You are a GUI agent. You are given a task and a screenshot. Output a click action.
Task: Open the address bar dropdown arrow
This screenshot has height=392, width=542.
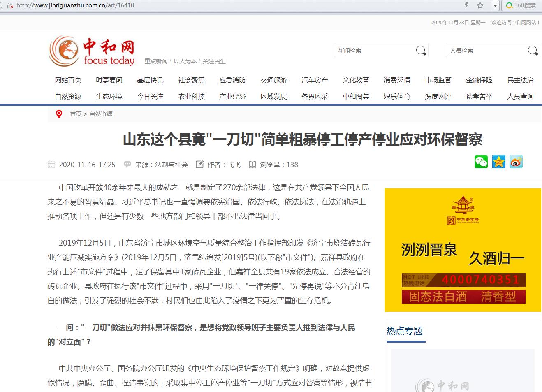[495, 5]
